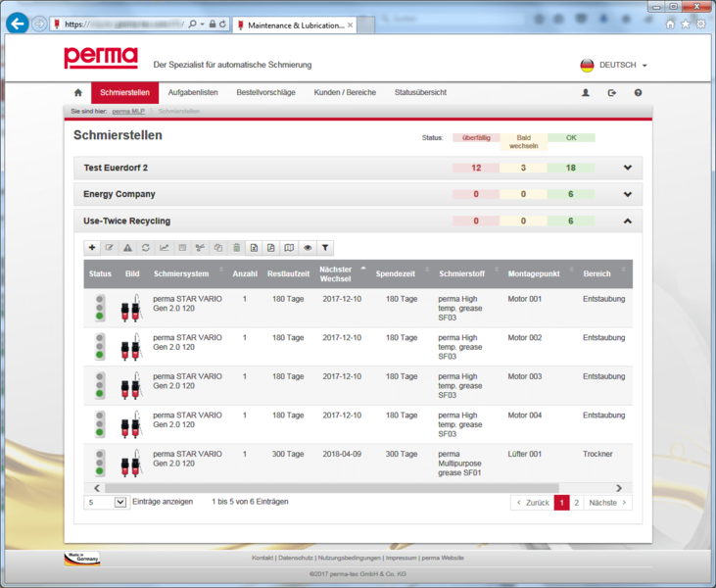Expand the Test Euerdorf 2 section

click(x=628, y=168)
